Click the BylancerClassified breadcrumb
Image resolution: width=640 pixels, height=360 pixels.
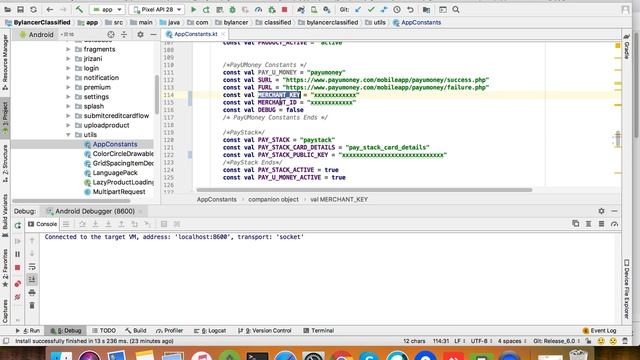[38, 22]
